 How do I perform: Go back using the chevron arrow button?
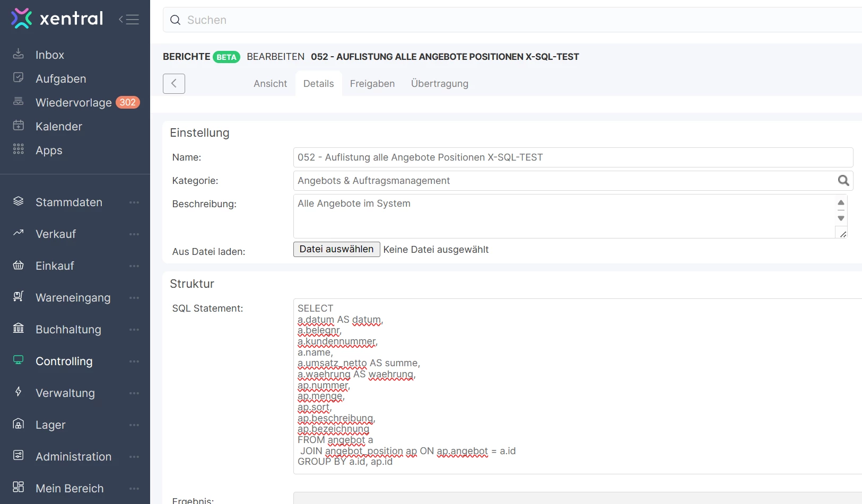(x=174, y=84)
